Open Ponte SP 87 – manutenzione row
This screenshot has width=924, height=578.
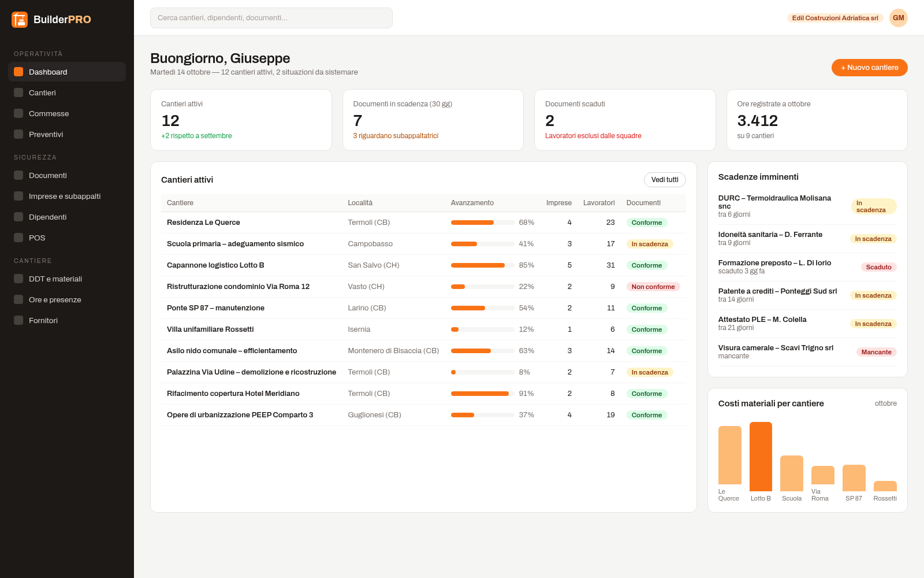(x=423, y=308)
